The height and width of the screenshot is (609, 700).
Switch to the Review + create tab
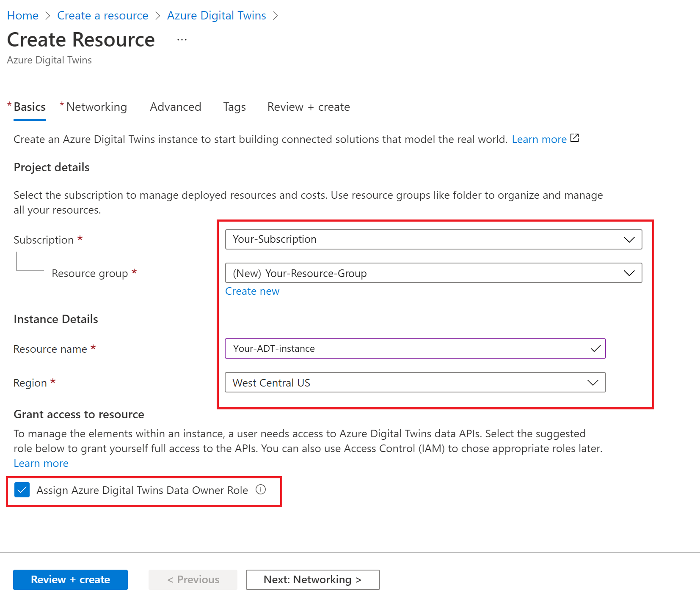(309, 107)
